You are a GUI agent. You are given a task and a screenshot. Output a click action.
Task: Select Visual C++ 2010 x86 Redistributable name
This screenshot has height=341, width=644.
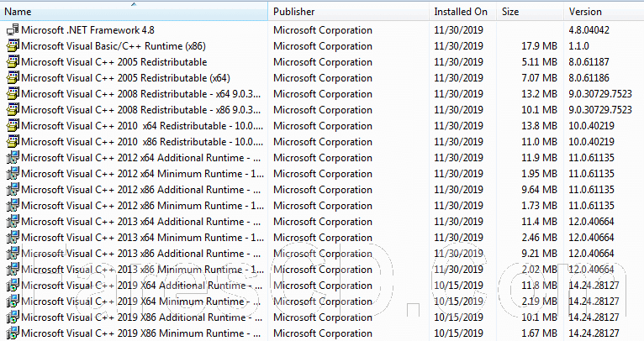pos(142,142)
